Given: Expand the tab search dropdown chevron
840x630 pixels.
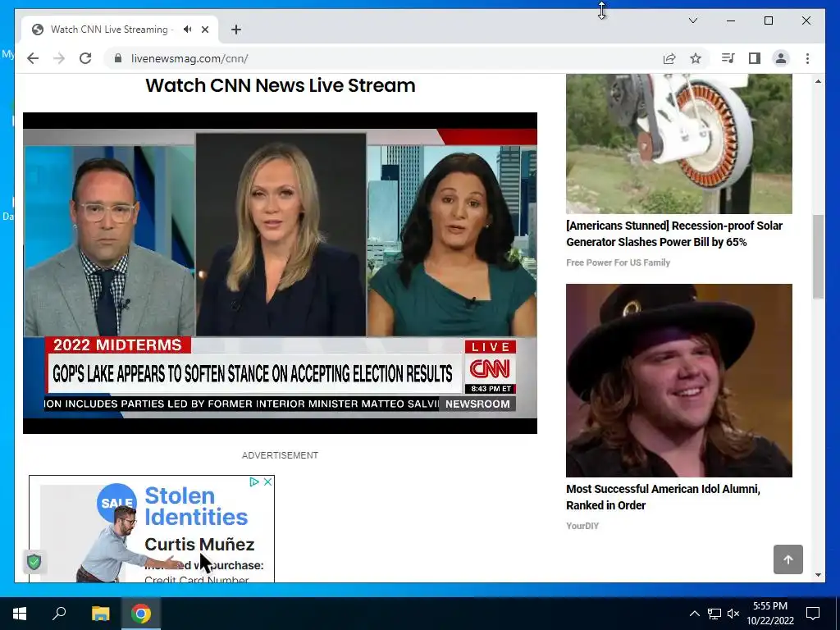Looking at the screenshot, I should coord(692,21).
